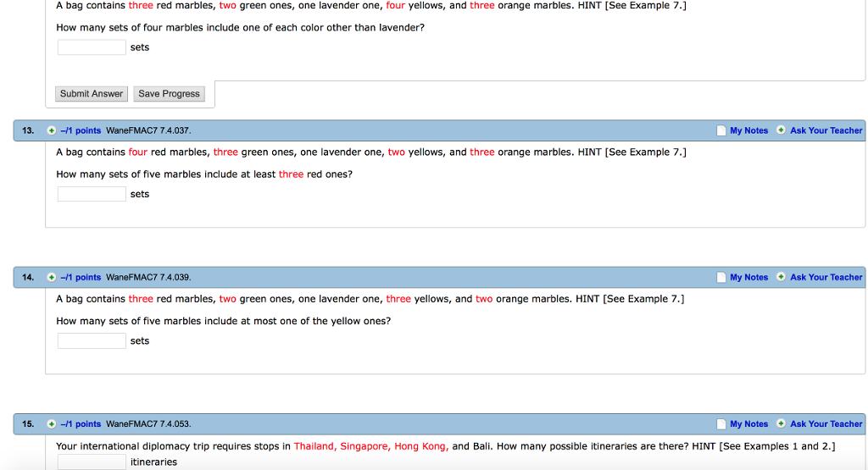Click the Ask Your Teacher plus icon, question 13

click(781, 130)
